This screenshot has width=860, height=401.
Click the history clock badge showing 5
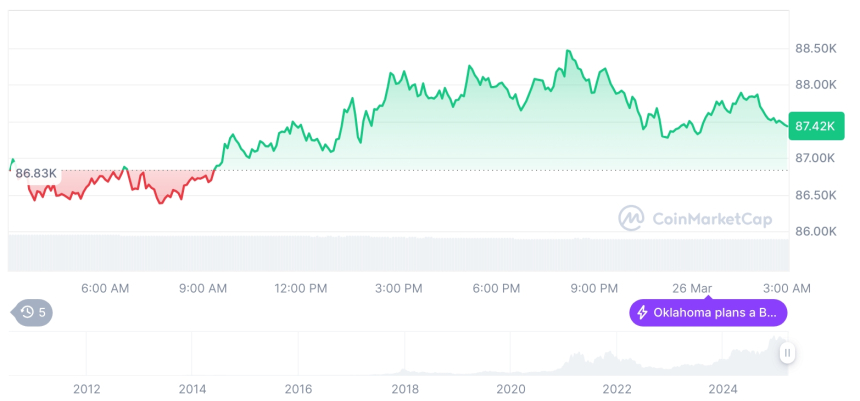tap(33, 313)
